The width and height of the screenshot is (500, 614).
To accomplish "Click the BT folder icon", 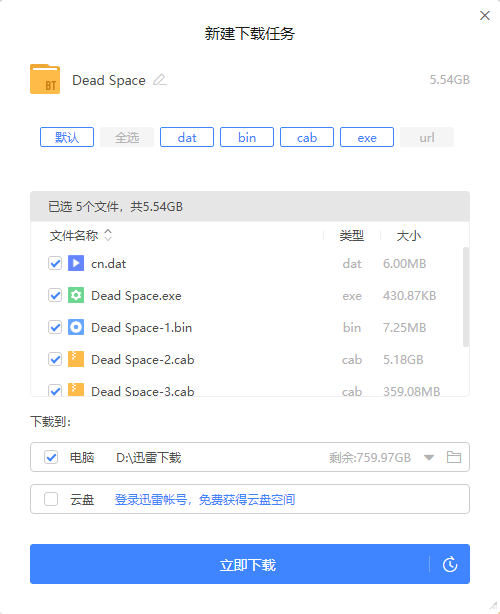I will point(45,79).
